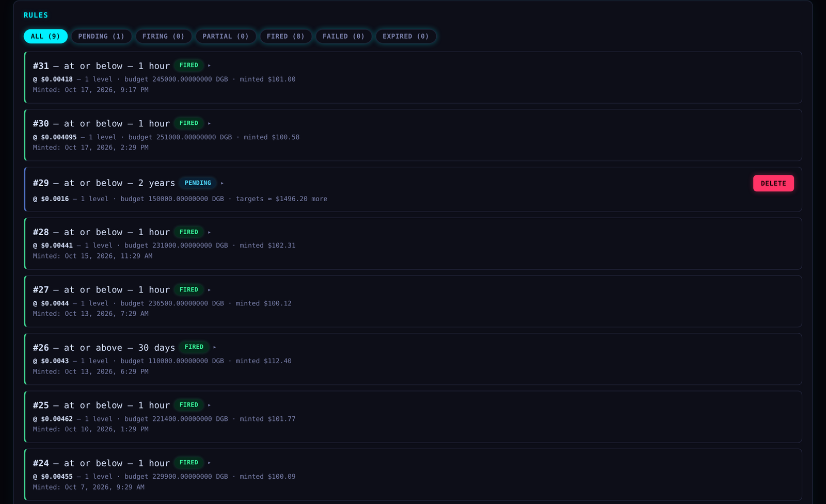Click the FIRED badge on rule #31
This screenshot has height=504, width=826.
[x=188, y=66]
